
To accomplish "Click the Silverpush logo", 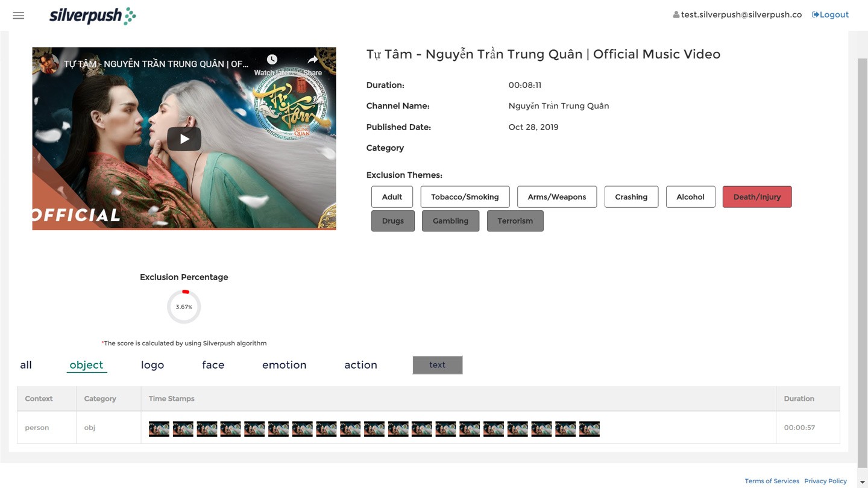I will (x=93, y=16).
